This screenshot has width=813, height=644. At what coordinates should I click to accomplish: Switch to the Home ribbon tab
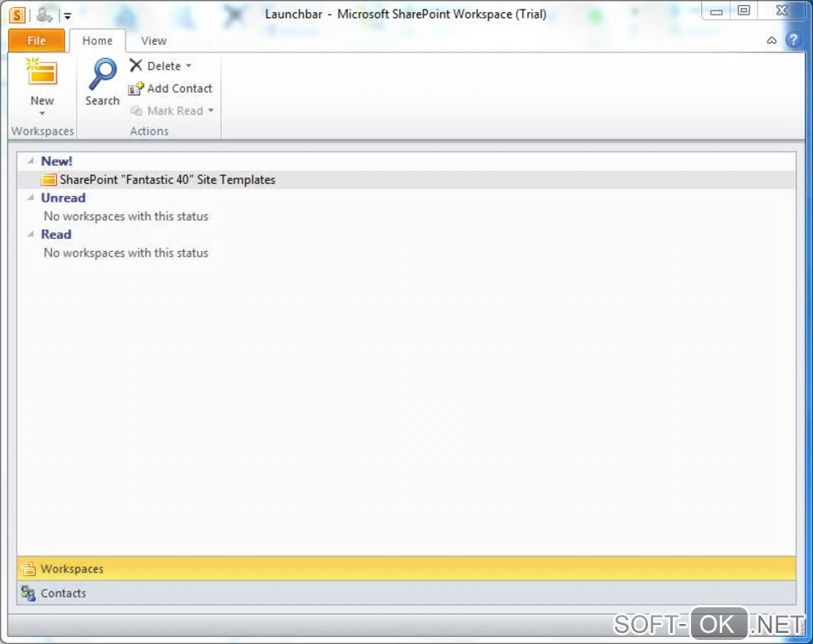97,41
